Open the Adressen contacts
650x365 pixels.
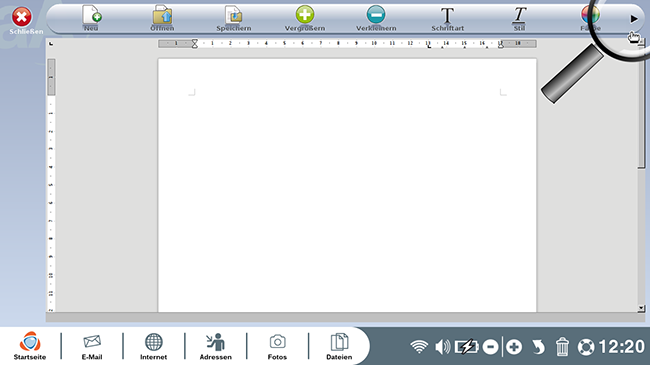216,346
